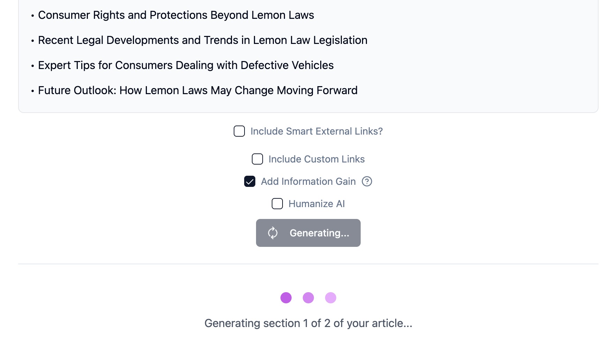The width and height of the screenshot is (616, 364).
Task: Click the spinning refresh icon in the Generating button
Action: click(x=273, y=233)
